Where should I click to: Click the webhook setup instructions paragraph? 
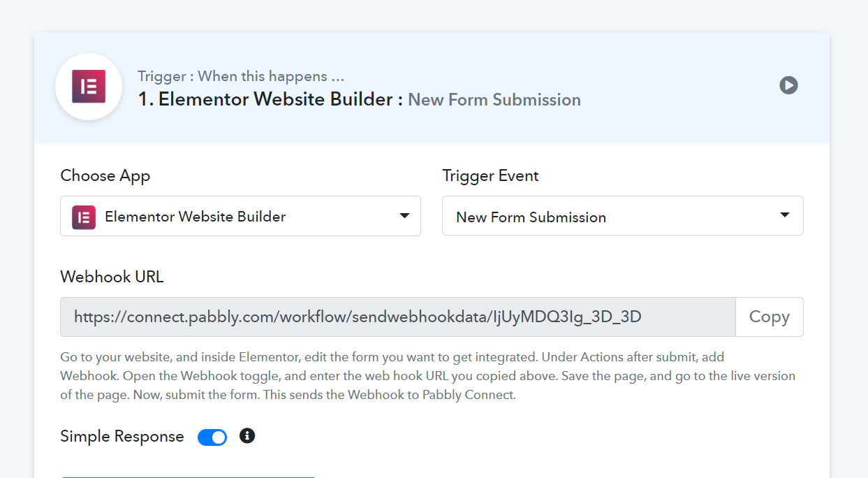[427, 376]
